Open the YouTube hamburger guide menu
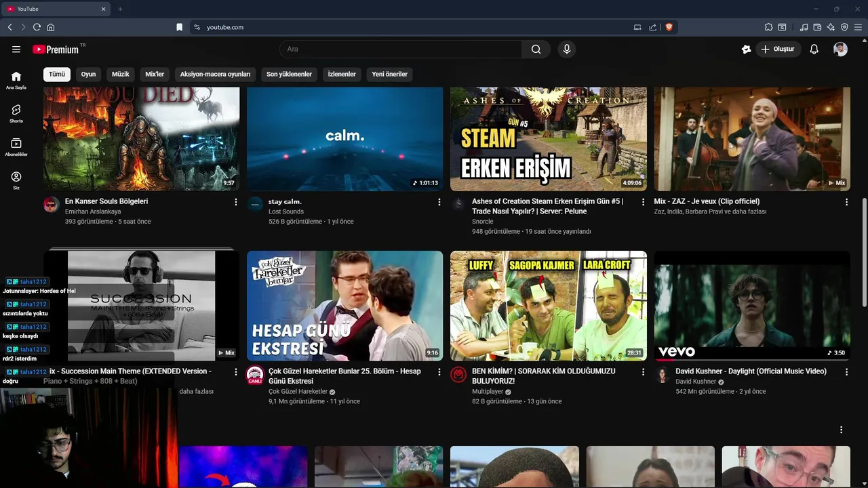This screenshot has width=868, height=488. point(16,49)
